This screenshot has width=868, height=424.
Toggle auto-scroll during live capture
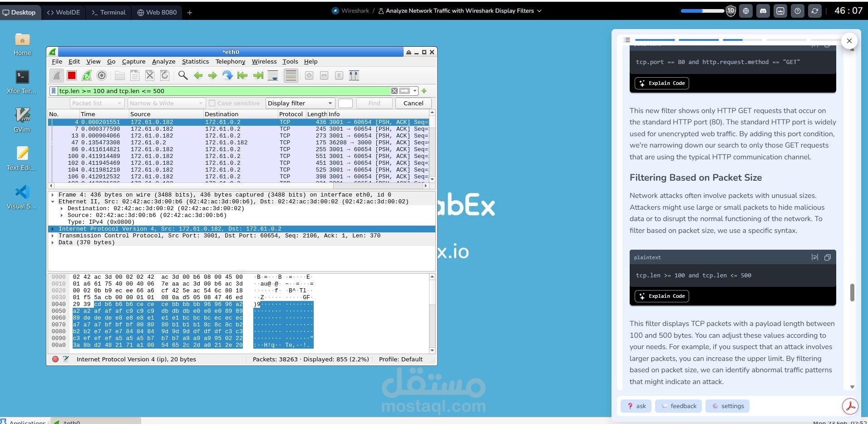click(x=273, y=75)
